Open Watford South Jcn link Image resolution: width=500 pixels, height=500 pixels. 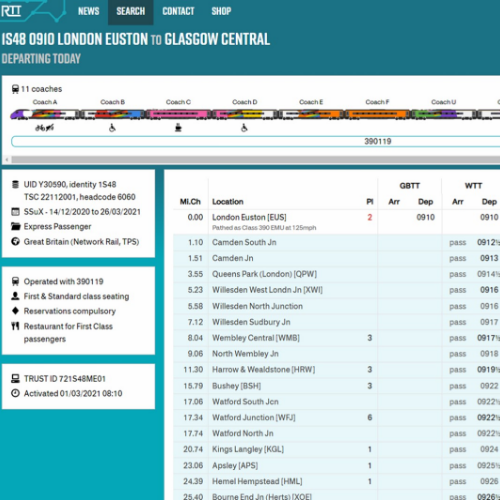(245, 402)
